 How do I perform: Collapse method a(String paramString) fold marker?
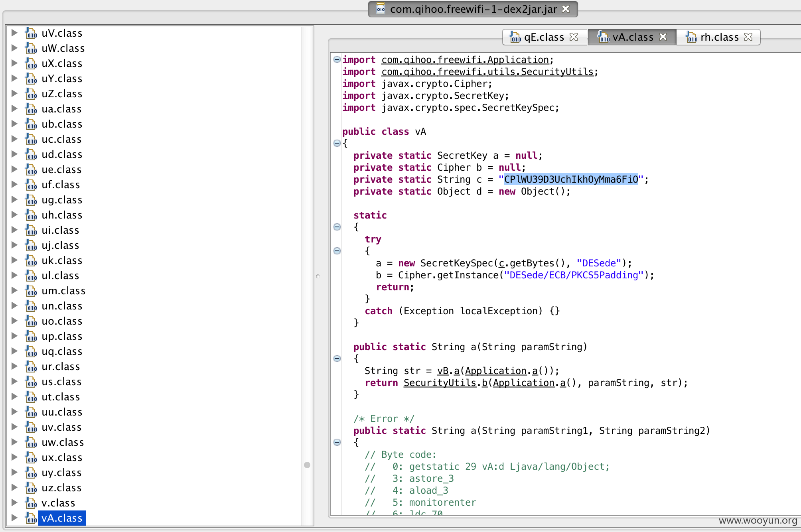[x=337, y=359]
